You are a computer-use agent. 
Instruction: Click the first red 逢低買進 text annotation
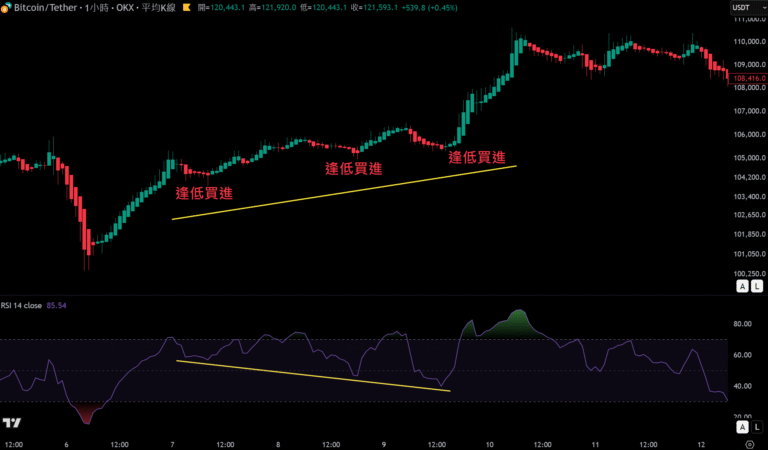pyautogui.click(x=204, y=193)
